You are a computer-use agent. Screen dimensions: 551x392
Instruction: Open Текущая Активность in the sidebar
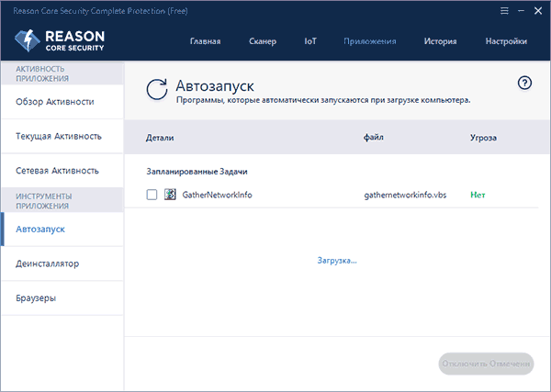coord(59,136)
